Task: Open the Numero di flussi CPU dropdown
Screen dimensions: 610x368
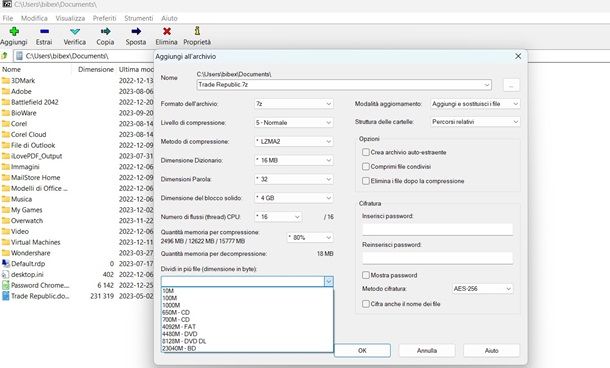Action: (x=278, y=217)
